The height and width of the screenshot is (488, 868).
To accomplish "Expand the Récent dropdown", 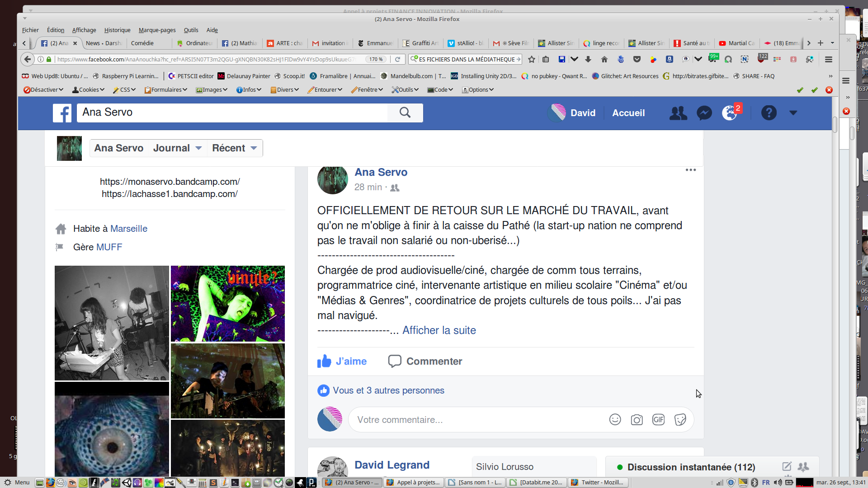I will 234,148.
